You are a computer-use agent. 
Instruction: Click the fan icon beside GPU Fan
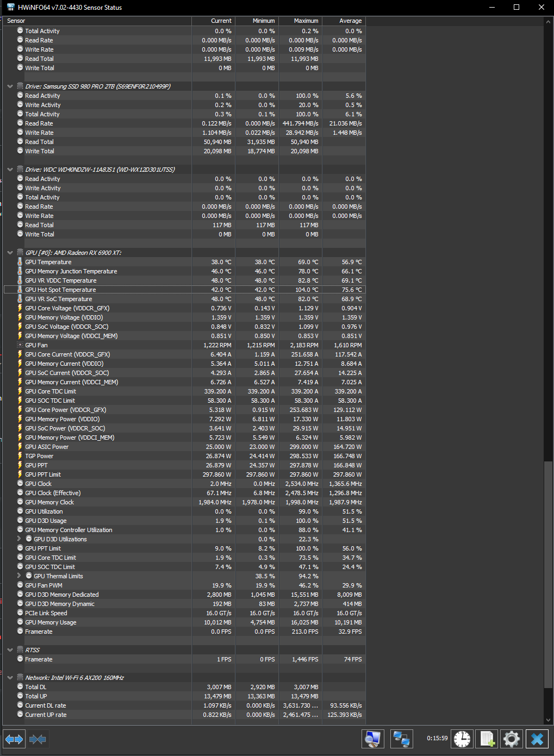20,345
